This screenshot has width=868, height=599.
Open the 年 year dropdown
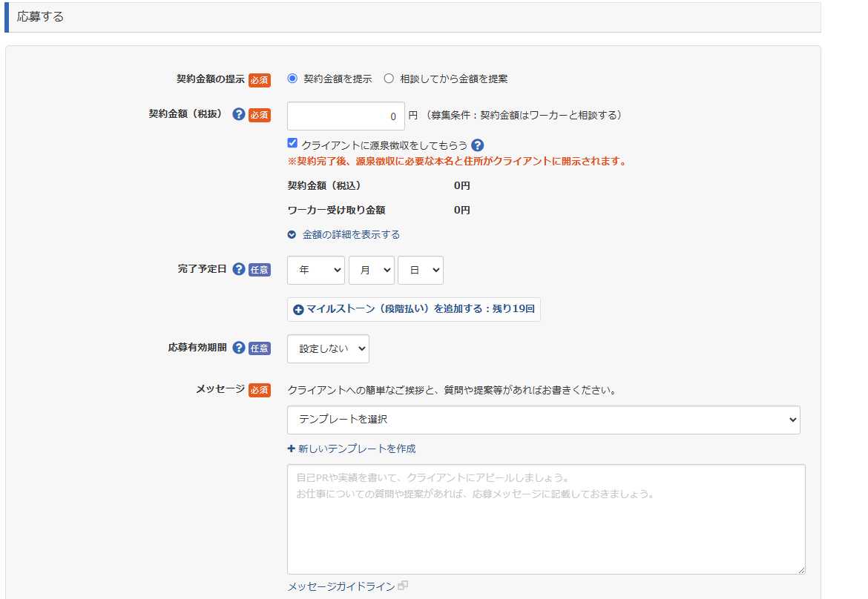[x=316, y=270]
